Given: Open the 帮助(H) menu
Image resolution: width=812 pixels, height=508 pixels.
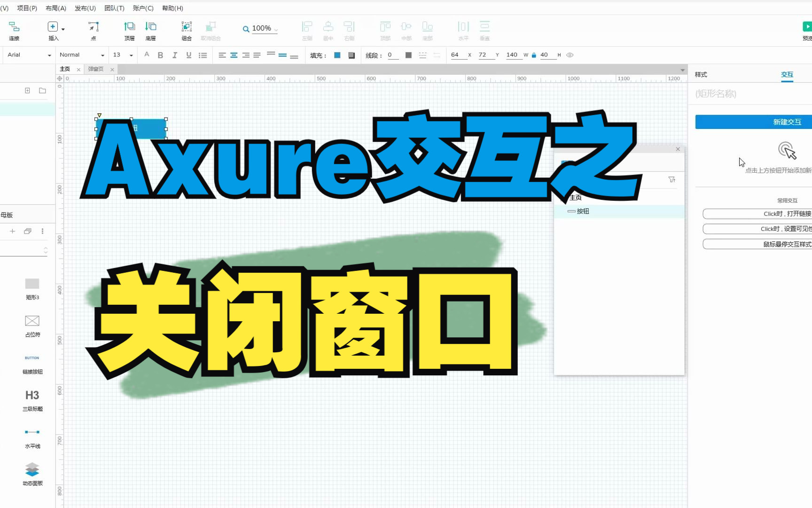Looking at the screenshot, I should point(172,8).
